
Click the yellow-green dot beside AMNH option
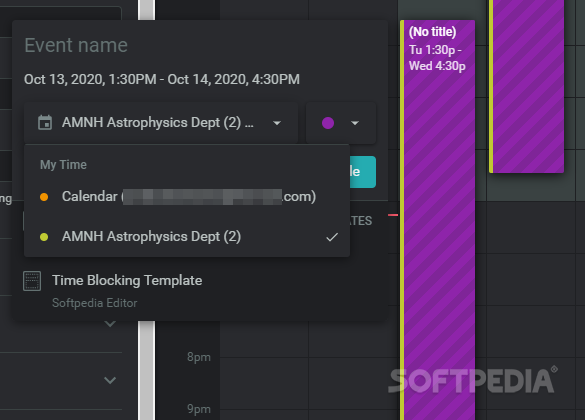pyautogui.click(x=44, y=237)
